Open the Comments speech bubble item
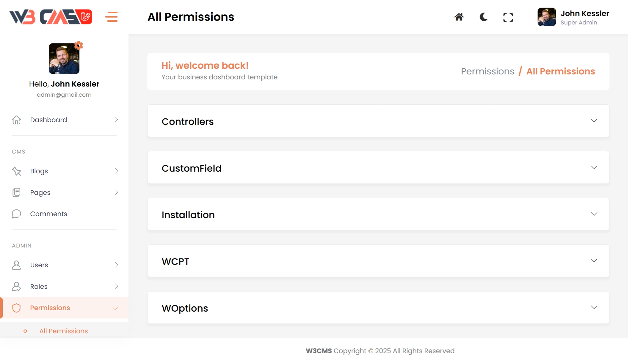Screen dimensions: 628x364 coord(16,214)
